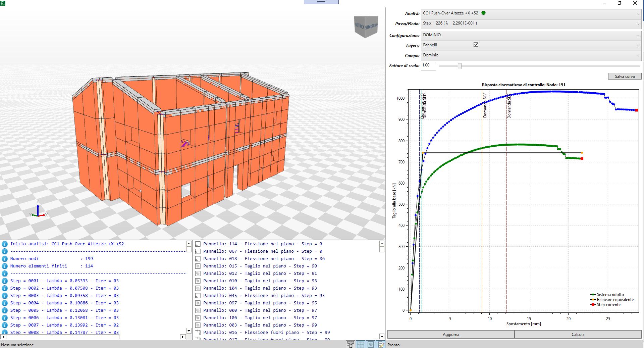Image resolution: width=644 pixels, height=348 pixels.
Task: Click 'Bilineare equivalente' legend entry
Action: 612,300
